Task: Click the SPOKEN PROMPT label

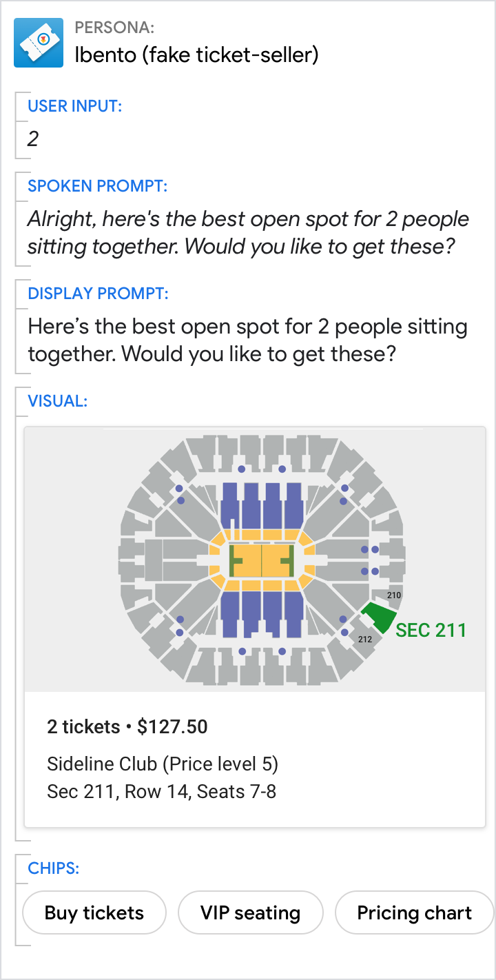Action: point(97,186)
